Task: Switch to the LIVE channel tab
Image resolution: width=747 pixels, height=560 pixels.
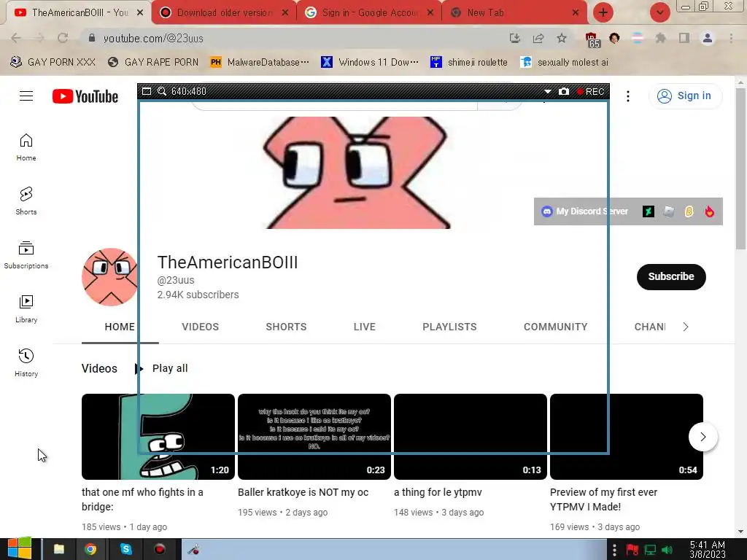Action: (x=365, y=327)
